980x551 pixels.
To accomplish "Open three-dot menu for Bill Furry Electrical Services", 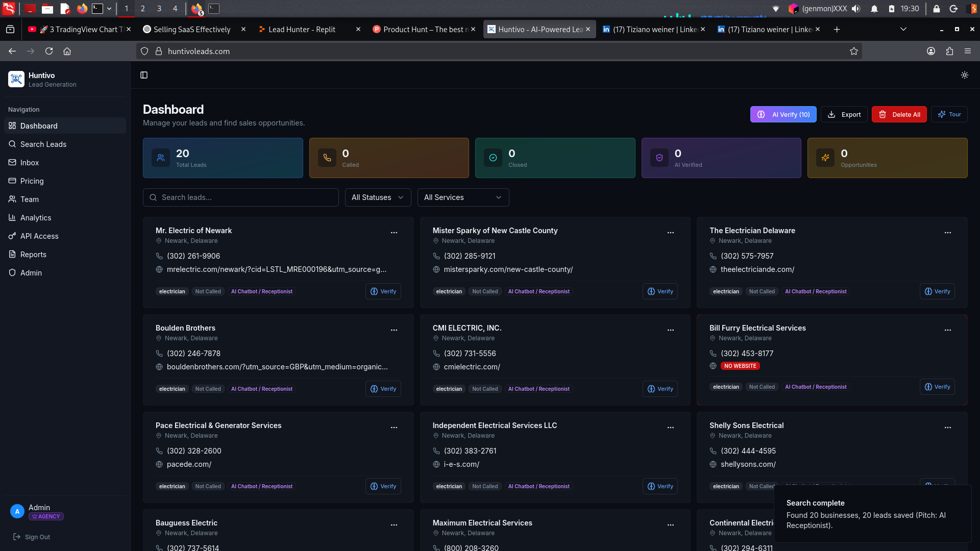I will click(x=947, y=330).
